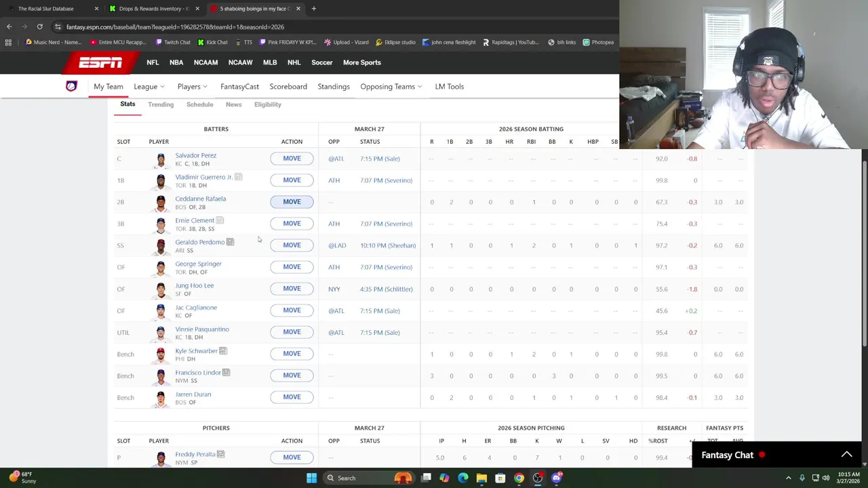The width and height of the screenshot is (868, 488).
Task: Show hidden system tray icons
Action: 788,478
